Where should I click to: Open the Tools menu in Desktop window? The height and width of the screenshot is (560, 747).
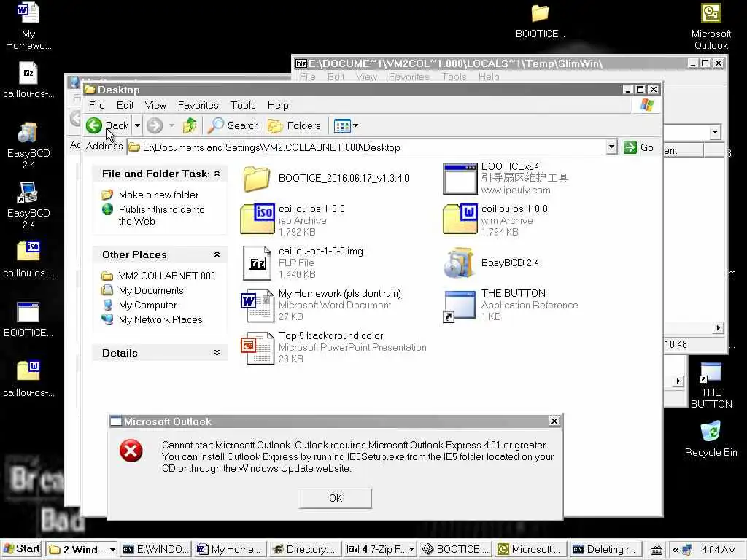pos(243,105)
